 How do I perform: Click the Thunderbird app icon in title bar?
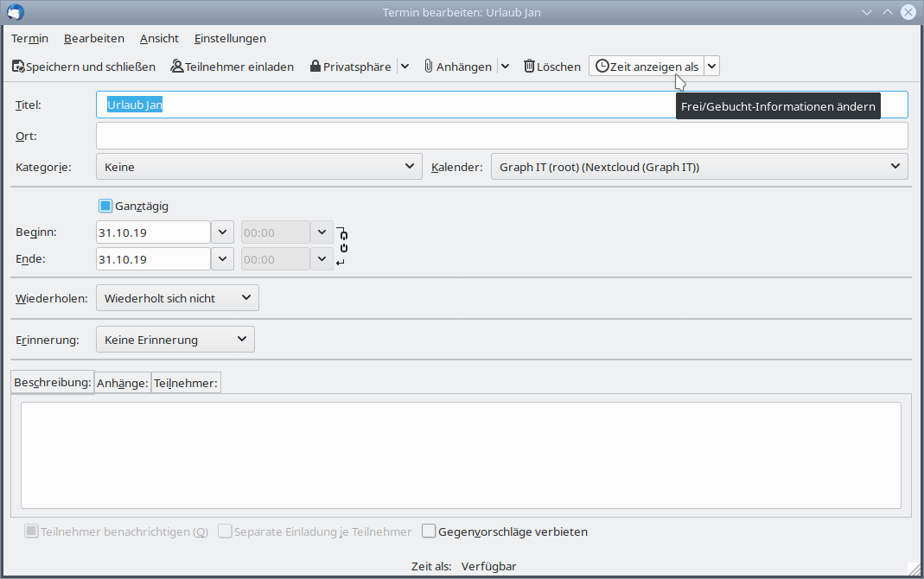pyautogui.click(x=15, y=12)
